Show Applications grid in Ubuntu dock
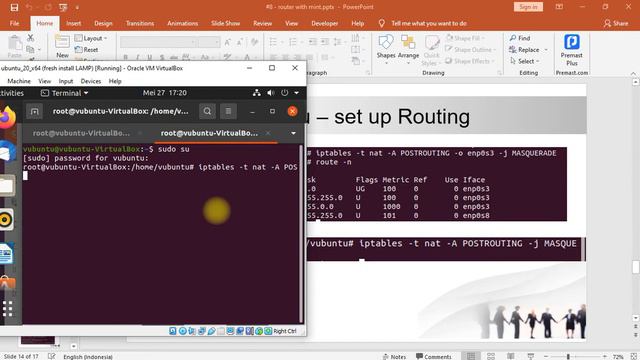The width and height of the screenshot is (640, 360). tap(7, 309)
